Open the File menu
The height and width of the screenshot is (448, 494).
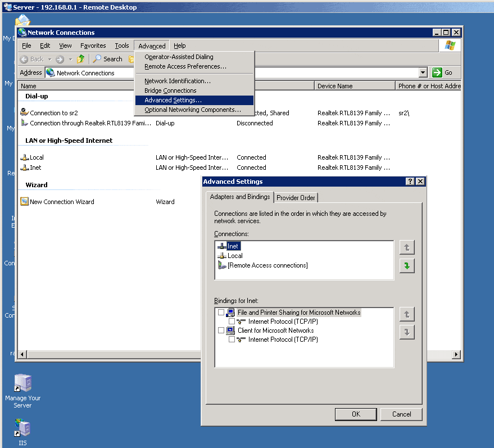[26, 46]
